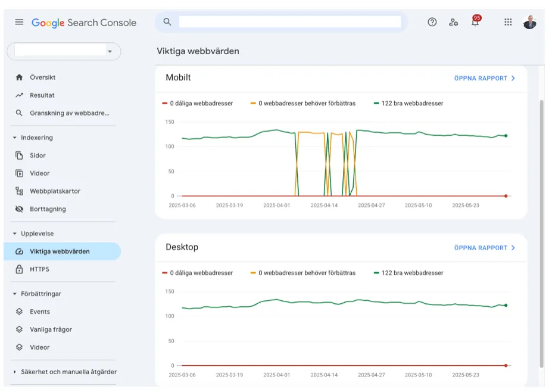Screen dimensions: 549x392
Task: Open the property selector dropdown
Action: (x=64, y=51)
